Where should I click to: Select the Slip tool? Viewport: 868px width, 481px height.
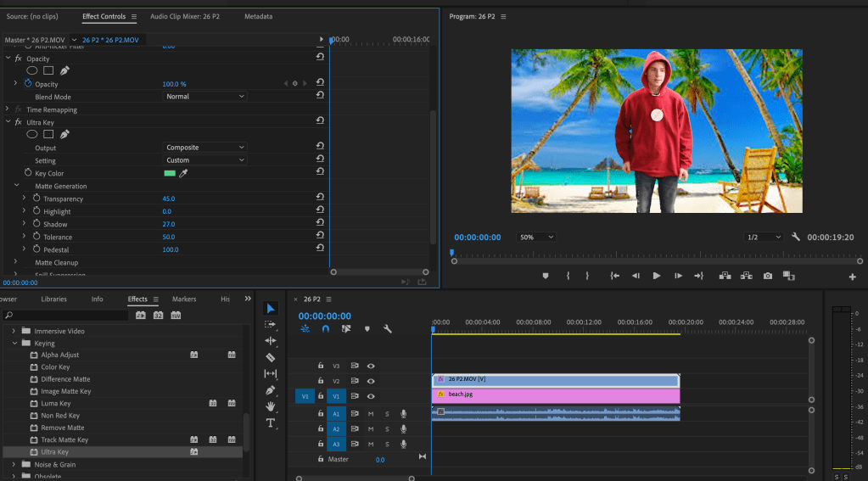pyautogui.click(x=270, y=373)
